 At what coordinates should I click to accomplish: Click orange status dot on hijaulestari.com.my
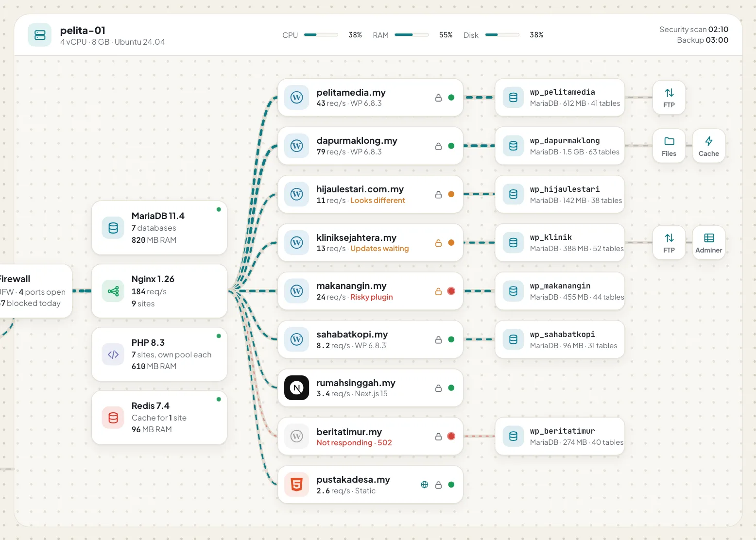(451, 194)
